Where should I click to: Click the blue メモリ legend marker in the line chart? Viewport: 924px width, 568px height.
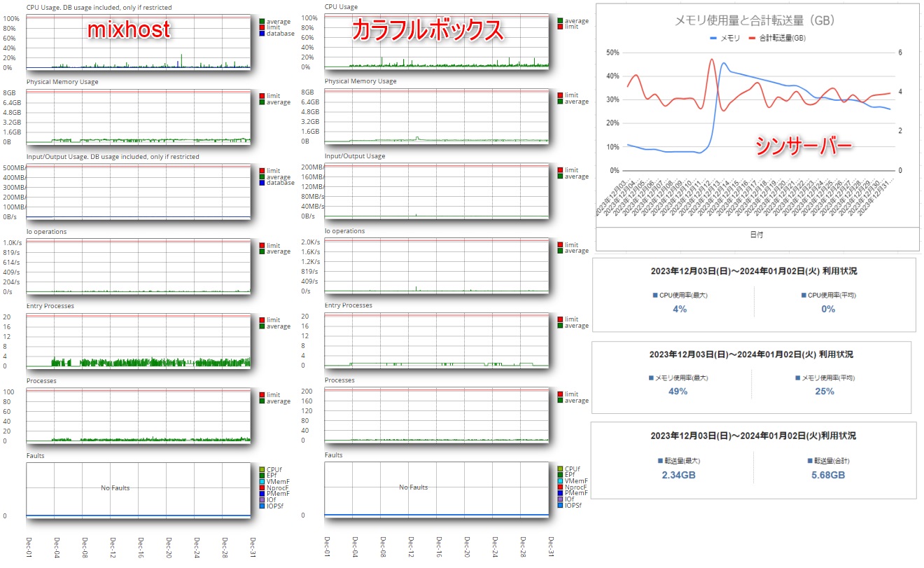pos(713,39)
